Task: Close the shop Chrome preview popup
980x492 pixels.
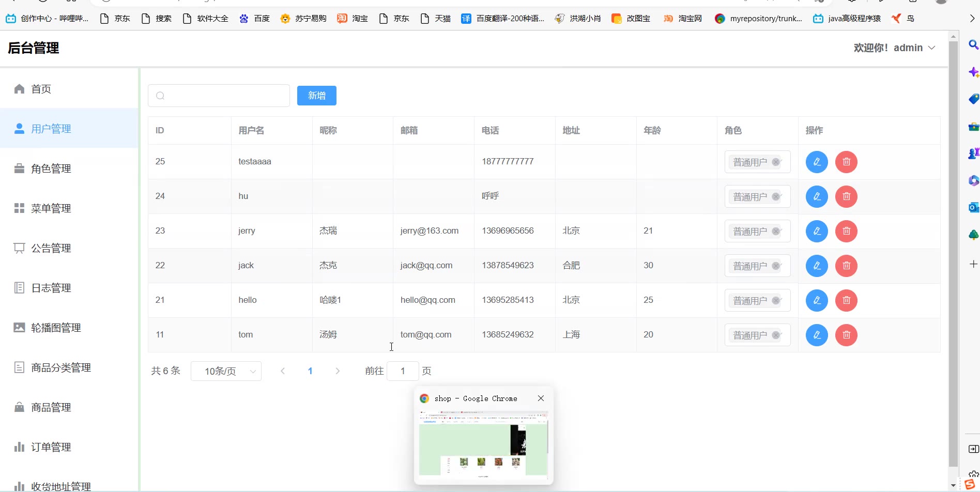Action: (x=541, y=398)
